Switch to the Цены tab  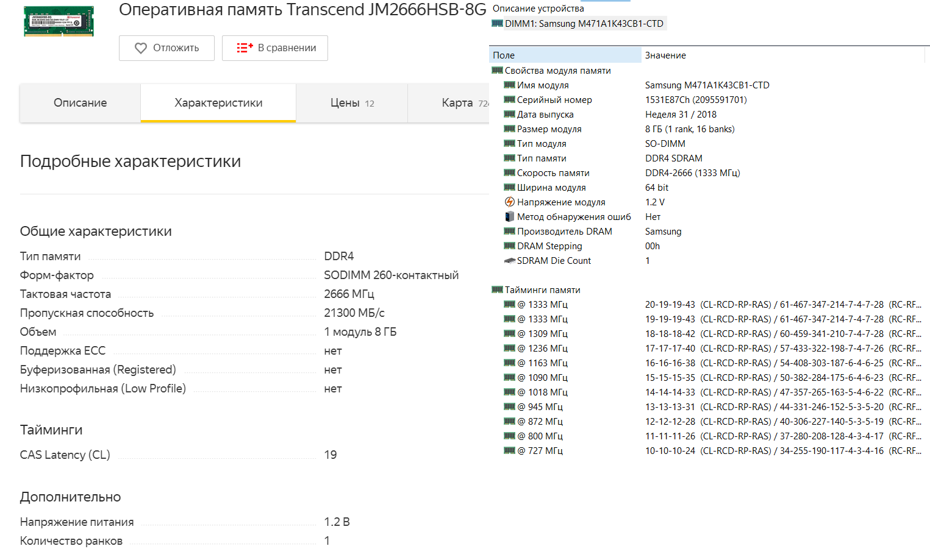352,103
